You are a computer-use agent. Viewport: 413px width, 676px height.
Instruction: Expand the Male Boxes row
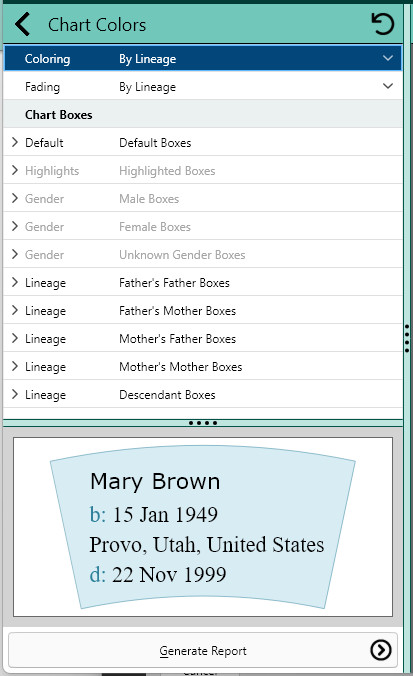pos(15,198)
